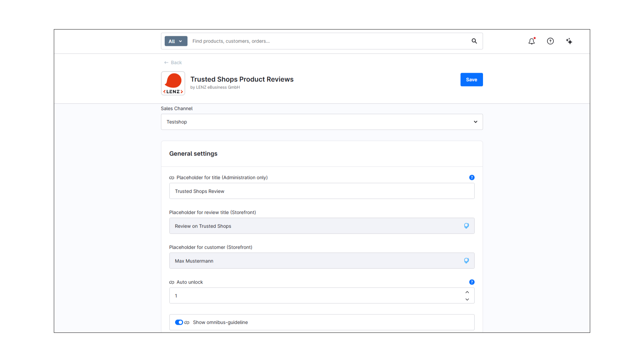Viewport: 644px width, 362px height.
Task: Go back using the Back link
Action: pos(173,63)
